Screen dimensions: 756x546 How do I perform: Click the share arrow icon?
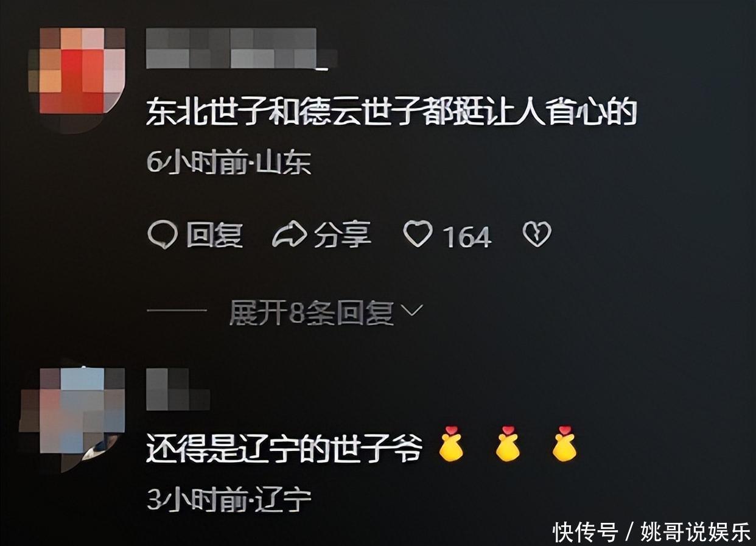click(x=289, y=235)
